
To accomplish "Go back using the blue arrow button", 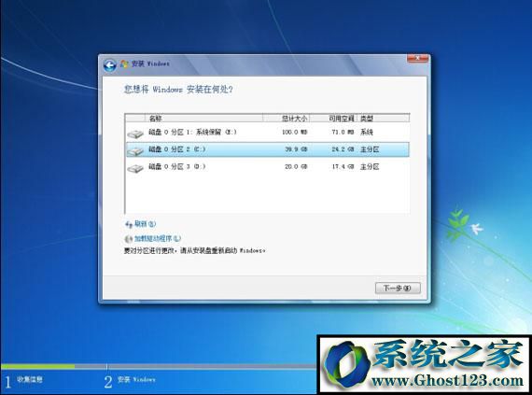I will (109, 65).
